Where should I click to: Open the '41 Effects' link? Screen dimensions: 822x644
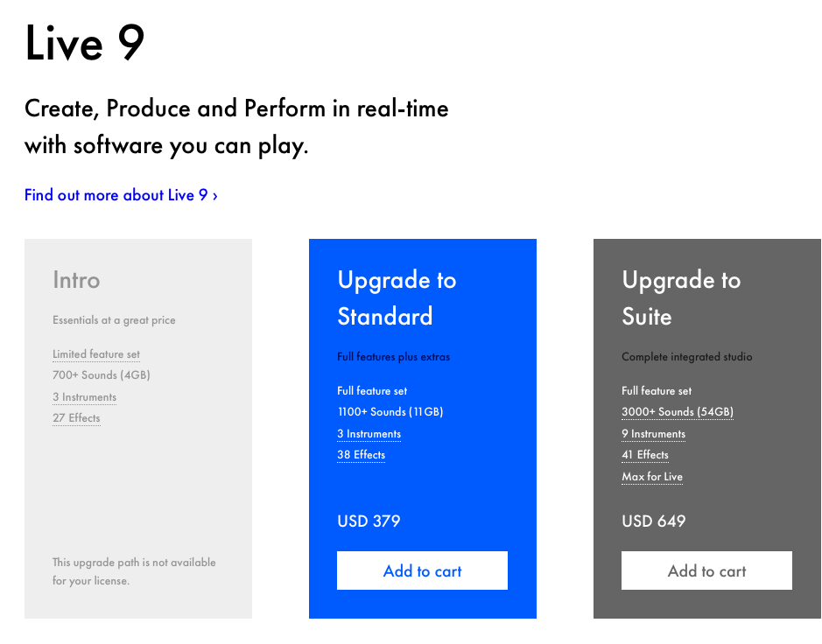coord(645,455)
